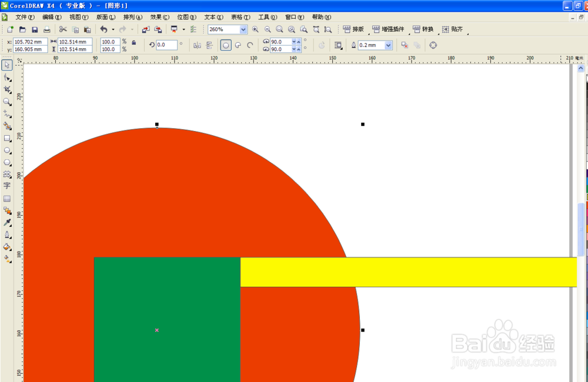This screenshot has width=588, height=382.
Task: Click the zoom in magnifier
Action: click(x=255, y=29)
